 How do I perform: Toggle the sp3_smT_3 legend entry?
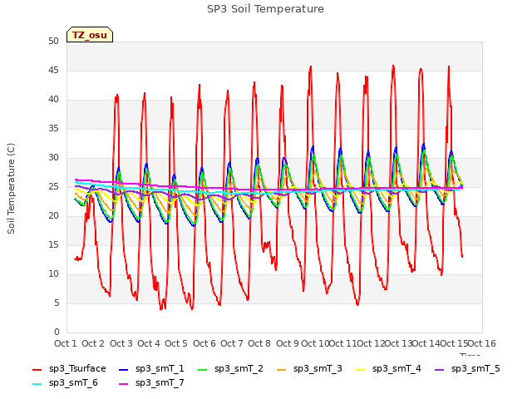[309, 368]
